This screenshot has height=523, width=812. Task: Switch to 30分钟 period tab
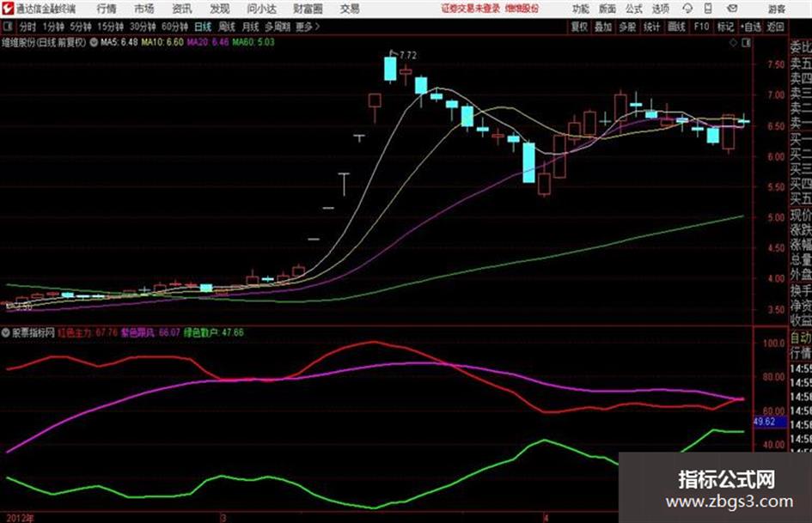(143, 27)
